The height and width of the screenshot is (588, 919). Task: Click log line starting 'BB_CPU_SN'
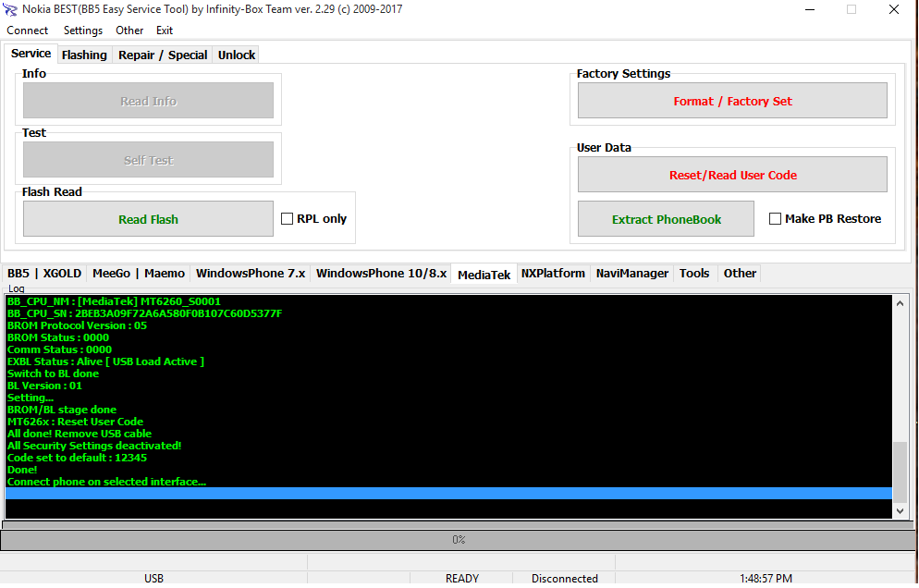click(144, 313)
